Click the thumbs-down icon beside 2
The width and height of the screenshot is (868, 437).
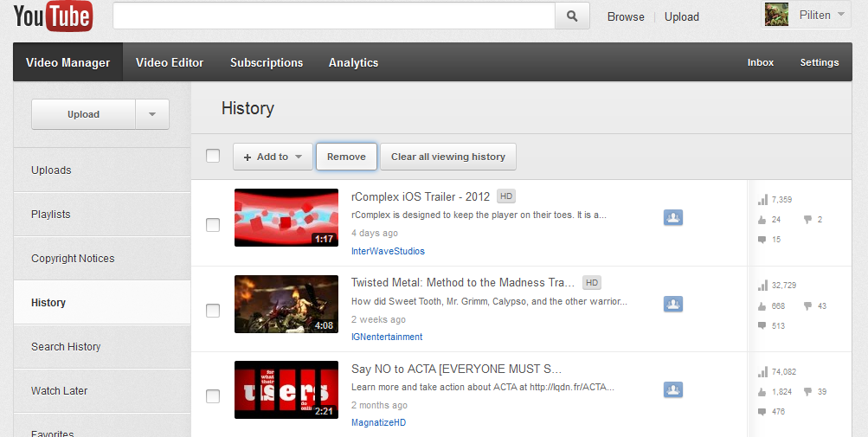coord(807,220)
